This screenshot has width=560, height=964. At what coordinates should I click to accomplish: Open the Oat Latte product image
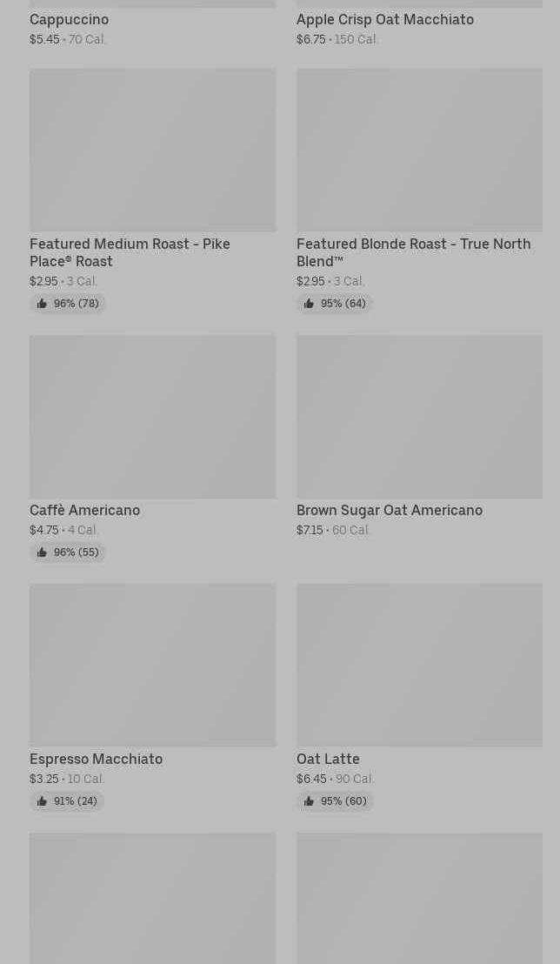click(419, 666)
